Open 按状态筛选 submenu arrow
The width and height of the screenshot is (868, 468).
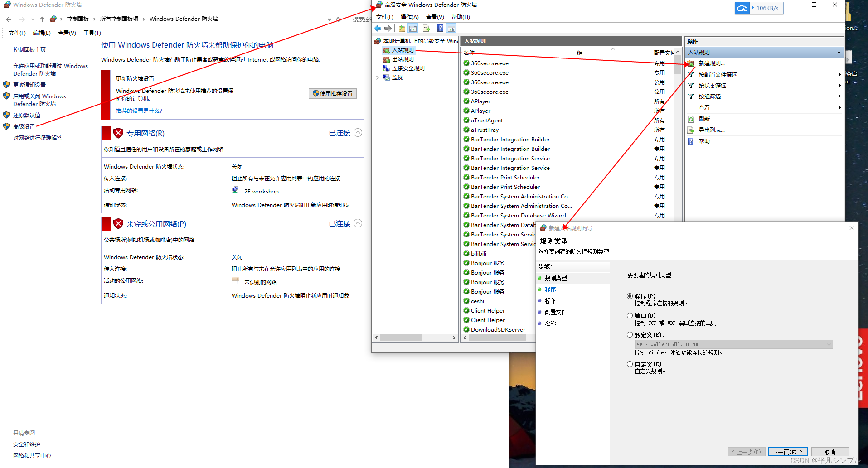coord(839,86)
